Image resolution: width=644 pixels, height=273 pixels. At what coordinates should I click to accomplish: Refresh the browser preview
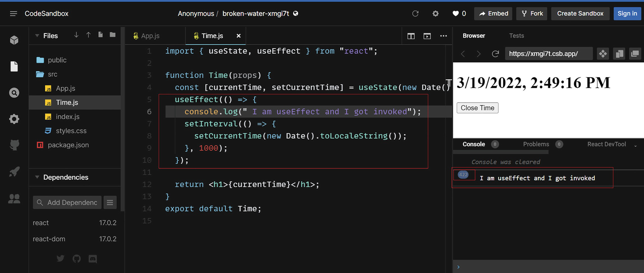[x=495, y=54]
